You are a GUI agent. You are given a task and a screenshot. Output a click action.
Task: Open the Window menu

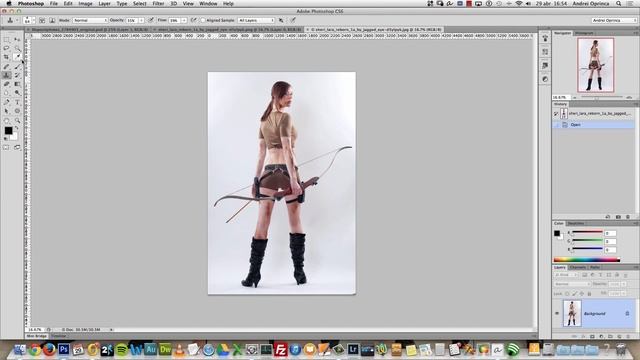click(x=208, y=4)
